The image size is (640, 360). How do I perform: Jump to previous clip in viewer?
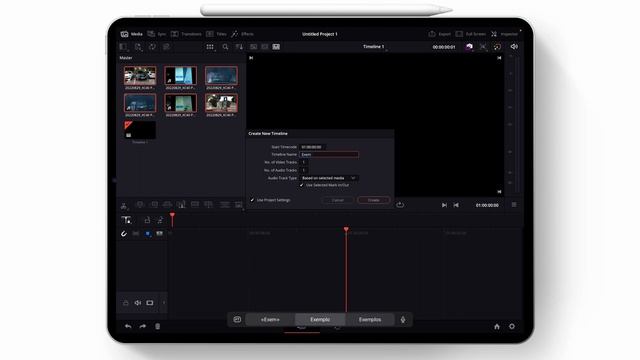click(x=456, y=205)
